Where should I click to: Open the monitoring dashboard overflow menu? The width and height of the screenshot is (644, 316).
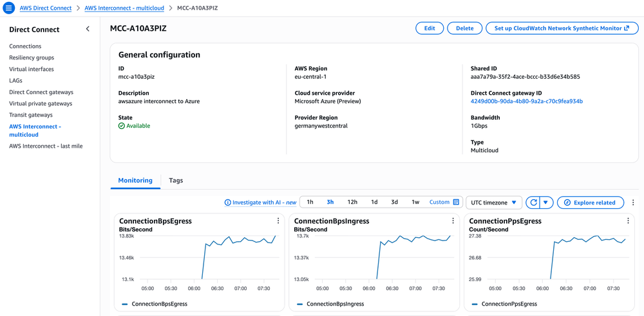pyautogui.click(x=632, y=202)
